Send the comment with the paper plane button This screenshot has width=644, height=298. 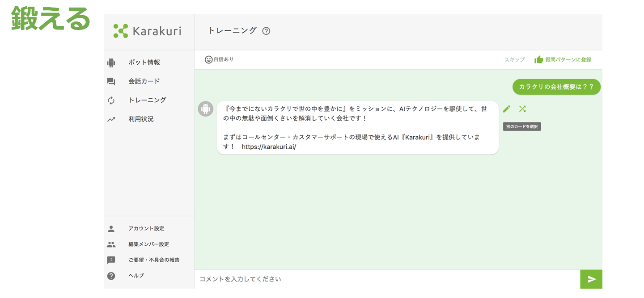(x=591, y=279)
